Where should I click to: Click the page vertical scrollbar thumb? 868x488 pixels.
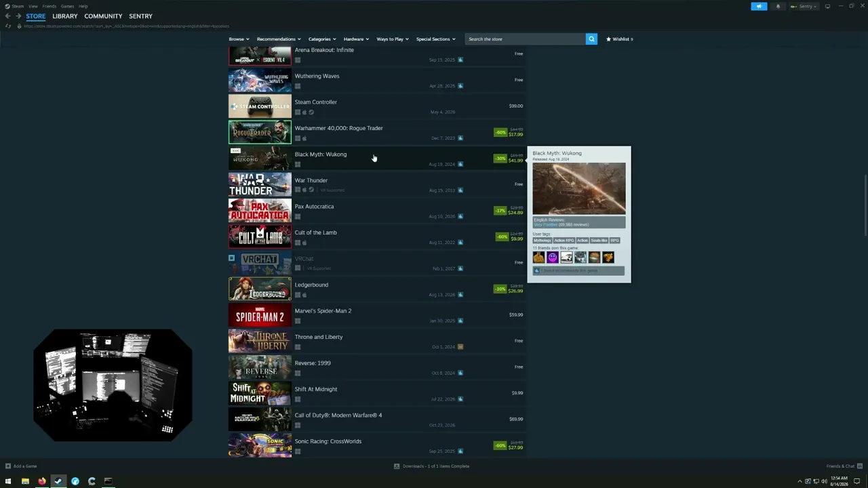[x=865, y=205]
